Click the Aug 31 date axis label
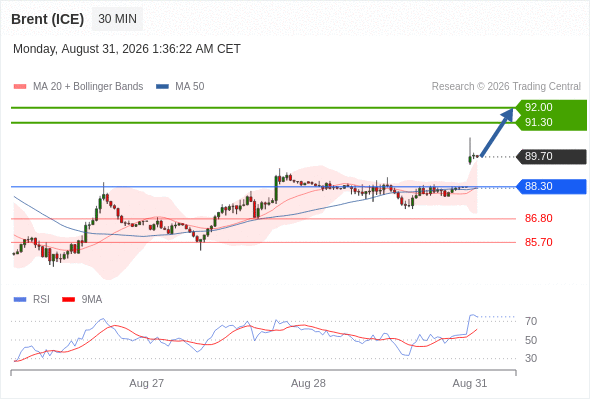The width and height of the screenshot is (590, 400). (470, 383)
